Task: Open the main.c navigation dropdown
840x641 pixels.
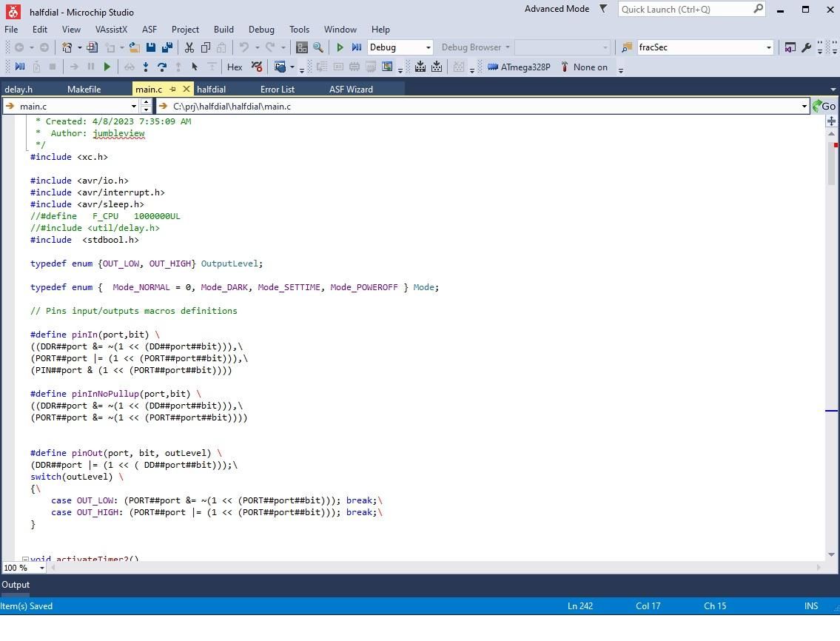Action: 133,106
